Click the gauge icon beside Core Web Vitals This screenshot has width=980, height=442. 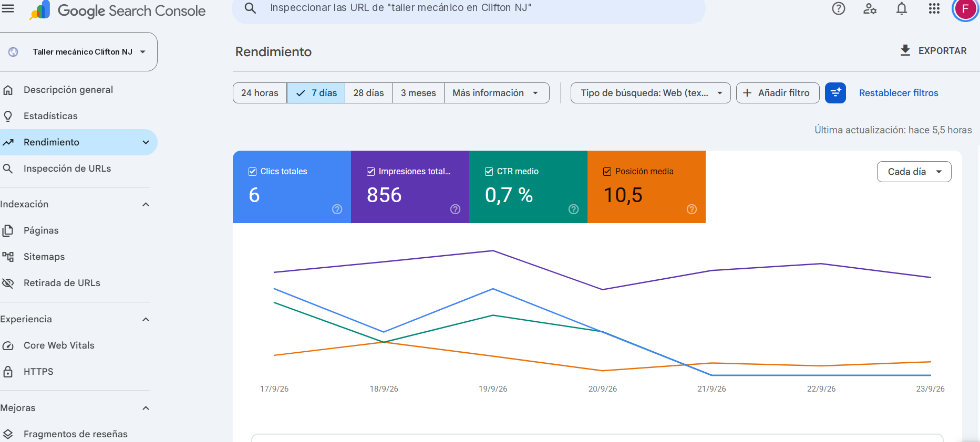(x=8, y=345)
